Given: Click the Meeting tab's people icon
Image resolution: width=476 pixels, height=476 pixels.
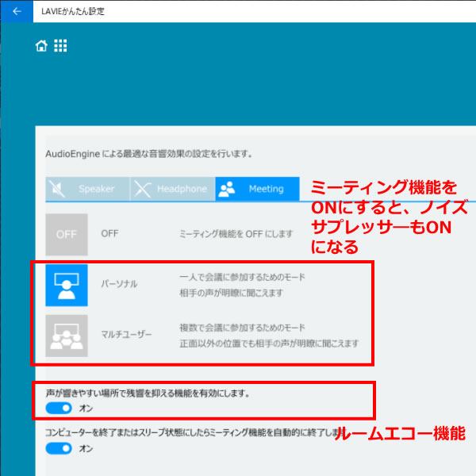Looking at the screenshot, I should [227, 189].
